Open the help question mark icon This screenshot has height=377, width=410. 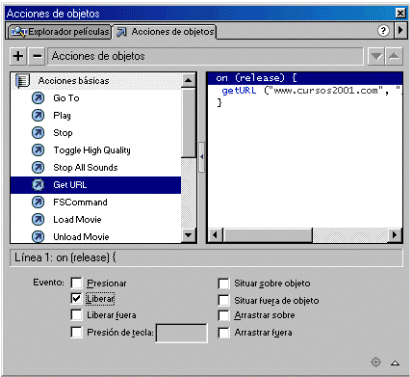click(x=383, y=31)
